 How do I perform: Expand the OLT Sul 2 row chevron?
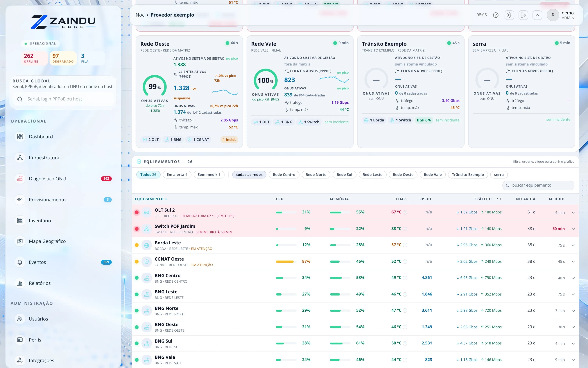573,213
